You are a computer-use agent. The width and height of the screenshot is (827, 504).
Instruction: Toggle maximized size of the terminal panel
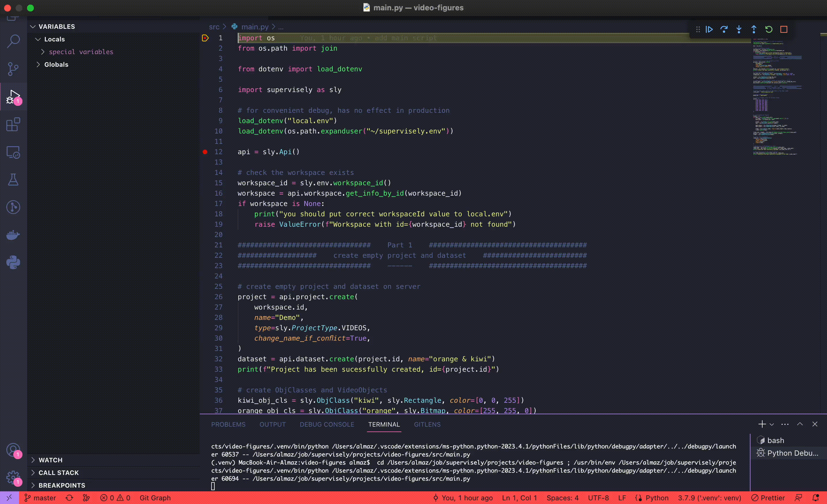(800, 424)
